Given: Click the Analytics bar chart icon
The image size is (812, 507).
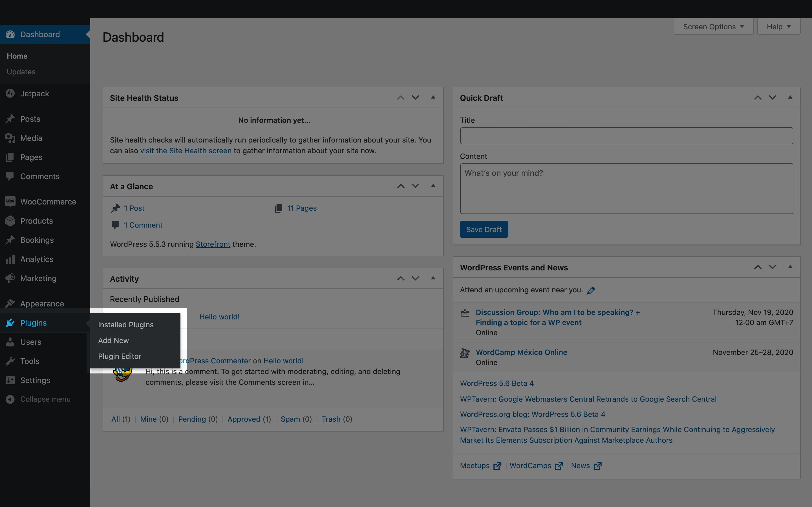Looking at the screenshot, I should (x=10, y=259).
